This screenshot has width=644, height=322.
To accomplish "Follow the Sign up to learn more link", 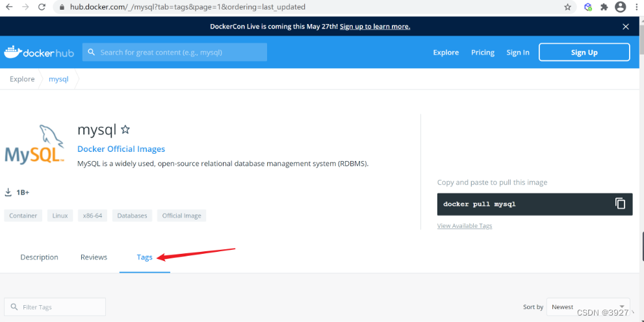I will pyautogui.click(x=375, y=27).
